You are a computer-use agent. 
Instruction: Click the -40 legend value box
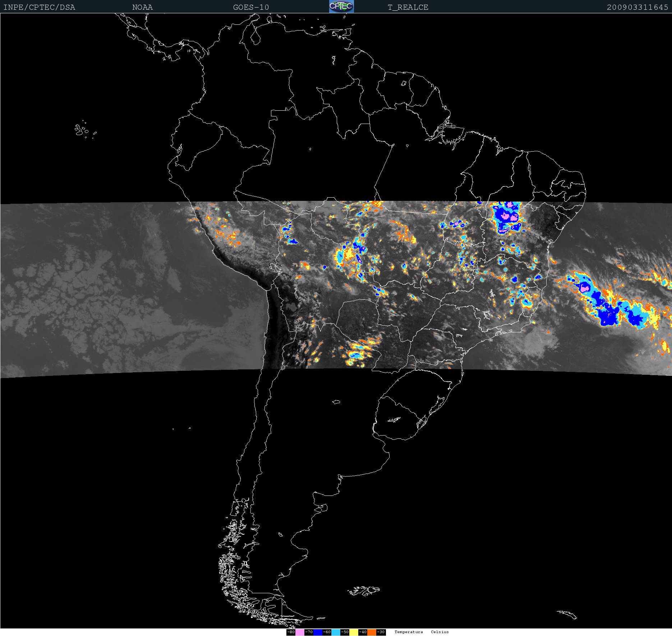pyautogui.click(x=363, y=632)
